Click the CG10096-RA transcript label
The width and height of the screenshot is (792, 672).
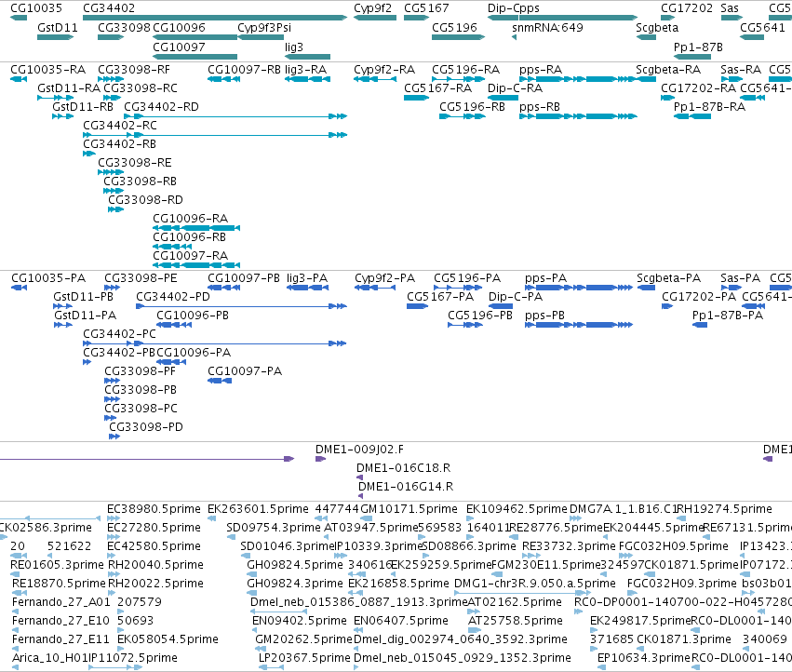191,219
